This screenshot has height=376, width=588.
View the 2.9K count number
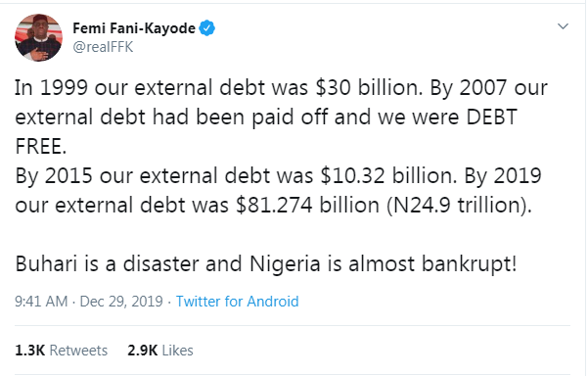pyautogui.click(x=142, y=351)
